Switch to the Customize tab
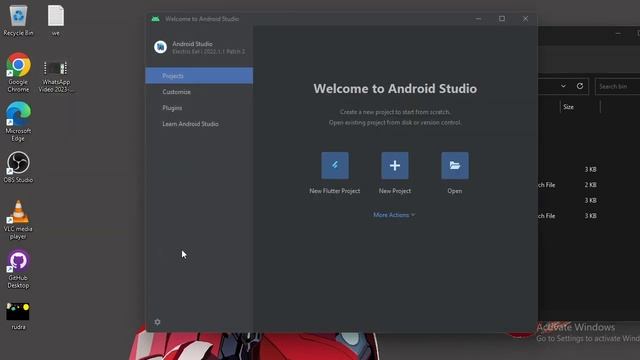The width and height of the screenshot is (640, 360). click(x=199, y=92)
